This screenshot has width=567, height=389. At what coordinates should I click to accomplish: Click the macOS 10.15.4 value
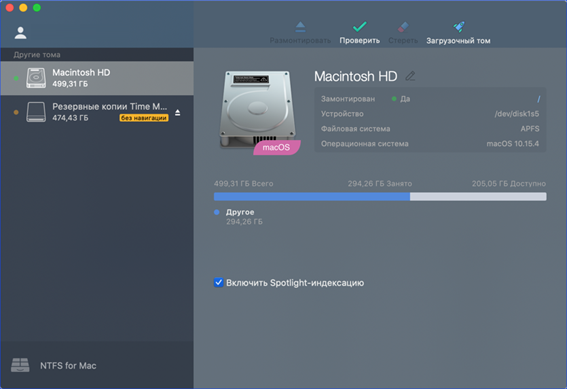[x=512, y=144]
